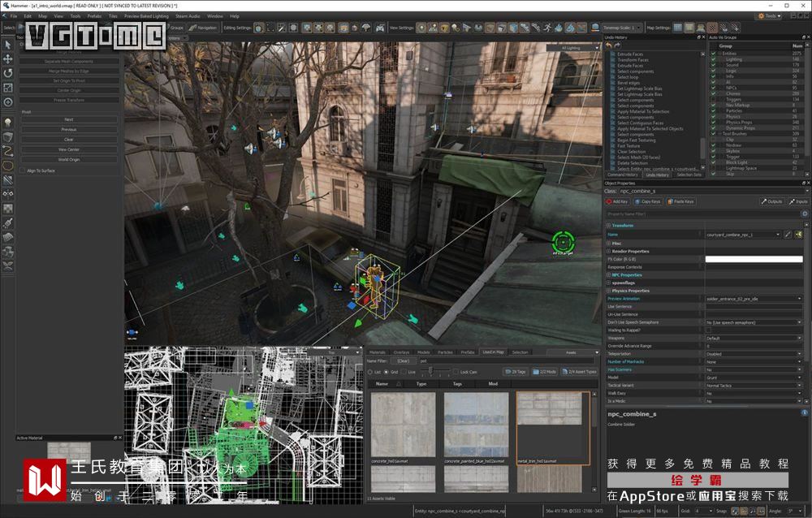Toggle Align To Surface checkbox

(x=22, y=171)
